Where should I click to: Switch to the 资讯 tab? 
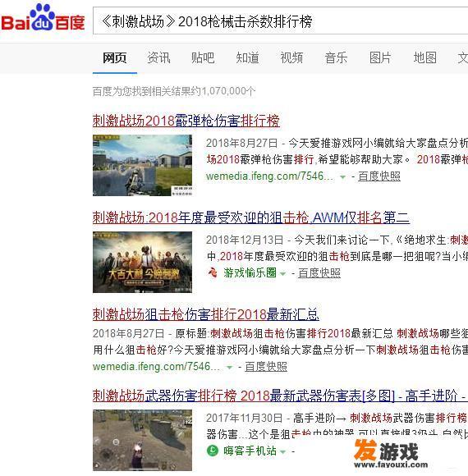158,57
